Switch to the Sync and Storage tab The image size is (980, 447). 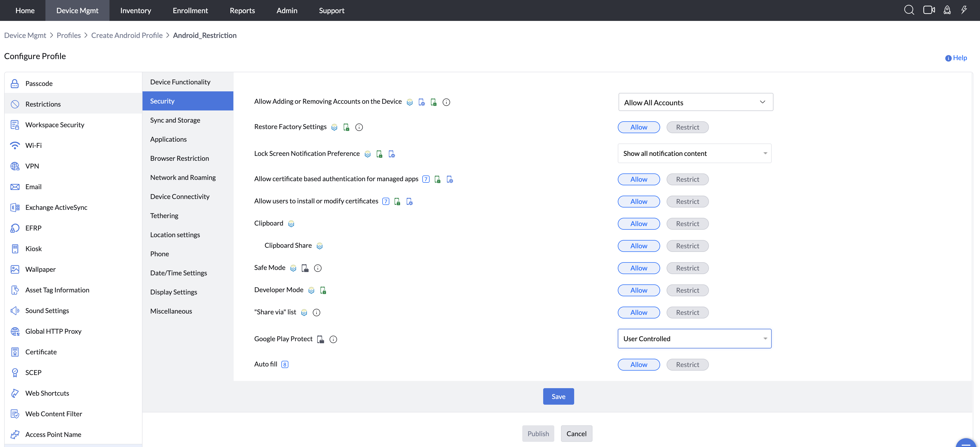point(175,120)
